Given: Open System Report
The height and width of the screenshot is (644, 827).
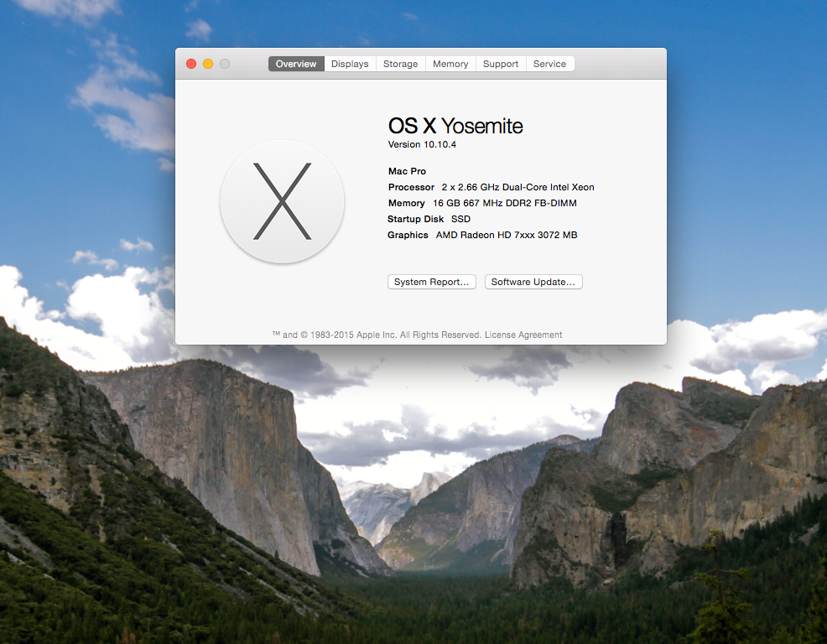Looking at the screenshot, I should point(431,282).
